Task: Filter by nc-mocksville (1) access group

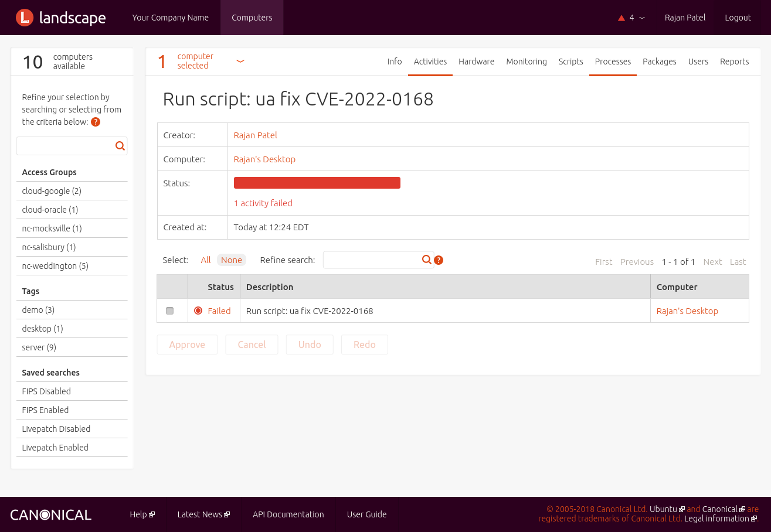Action: 52,229
